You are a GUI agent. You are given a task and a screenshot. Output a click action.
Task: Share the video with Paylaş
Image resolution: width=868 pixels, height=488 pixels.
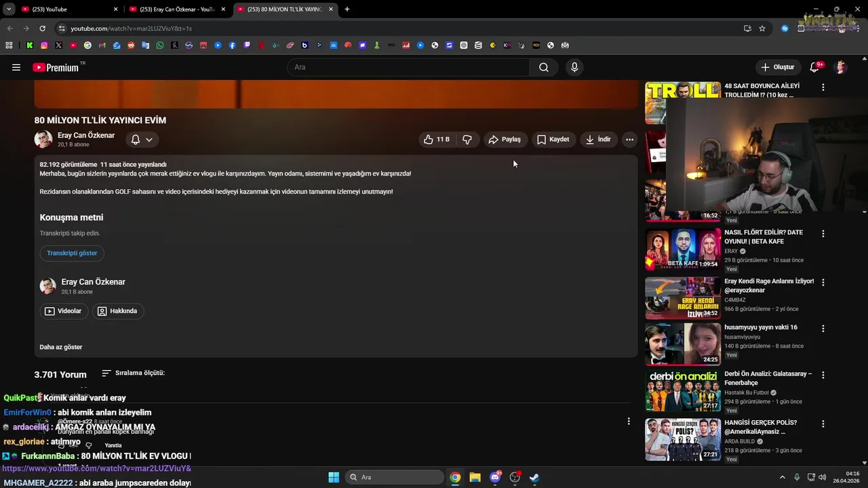point(505,140)
